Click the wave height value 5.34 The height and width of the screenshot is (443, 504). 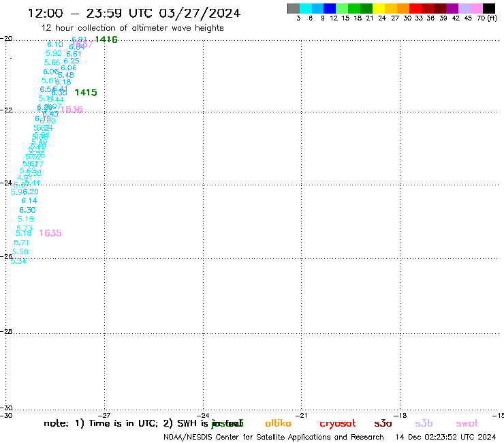coord(18,261)
